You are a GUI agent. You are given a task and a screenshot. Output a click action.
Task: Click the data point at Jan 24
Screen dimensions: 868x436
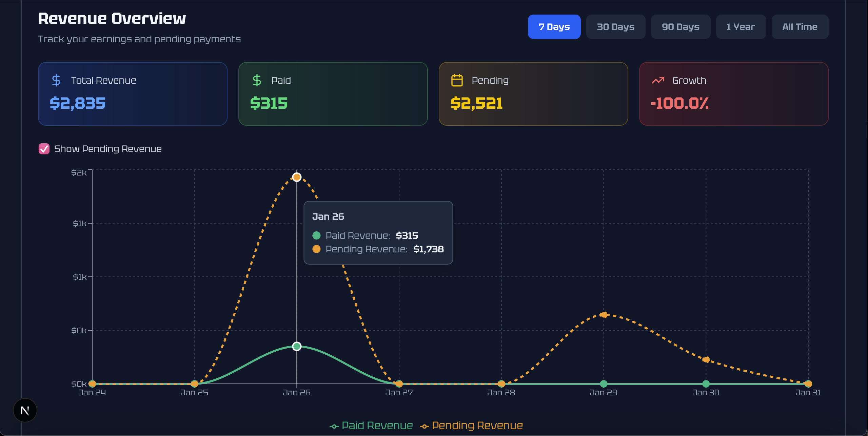point(92,384)
